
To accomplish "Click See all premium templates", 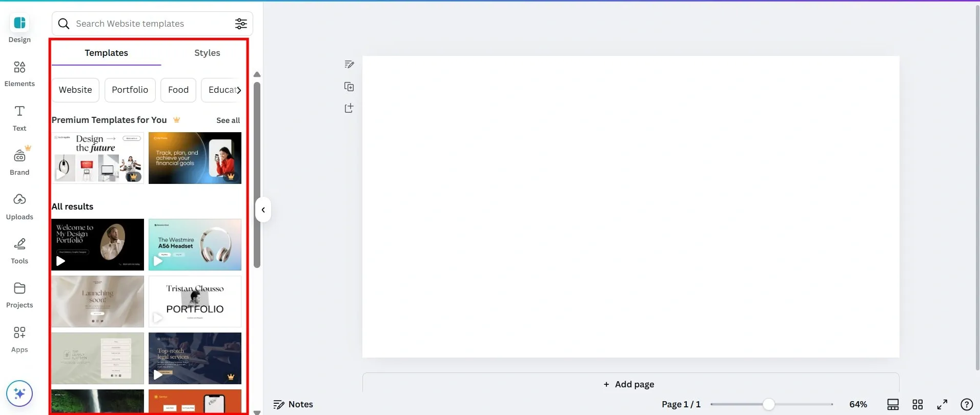I will 228,120.
